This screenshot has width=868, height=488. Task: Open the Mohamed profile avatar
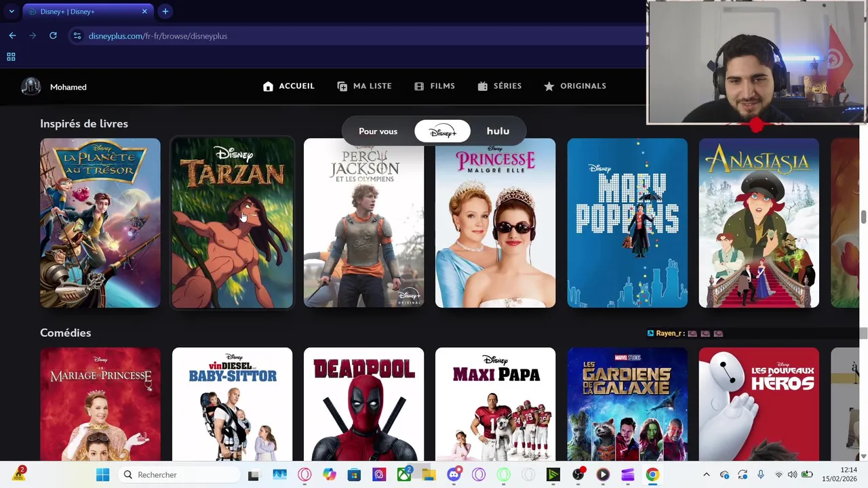click(x=31, y=87)
